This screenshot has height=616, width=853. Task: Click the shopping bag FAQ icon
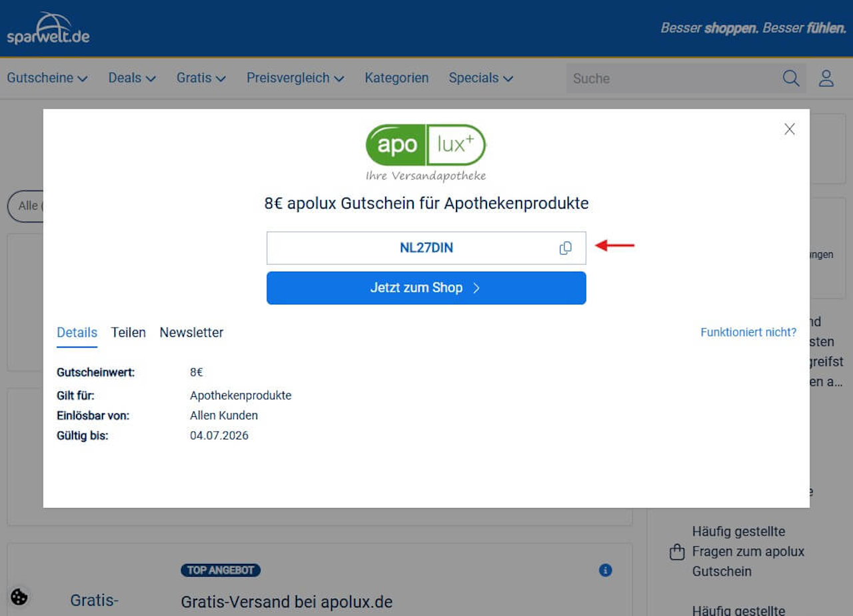coord(677,552)
